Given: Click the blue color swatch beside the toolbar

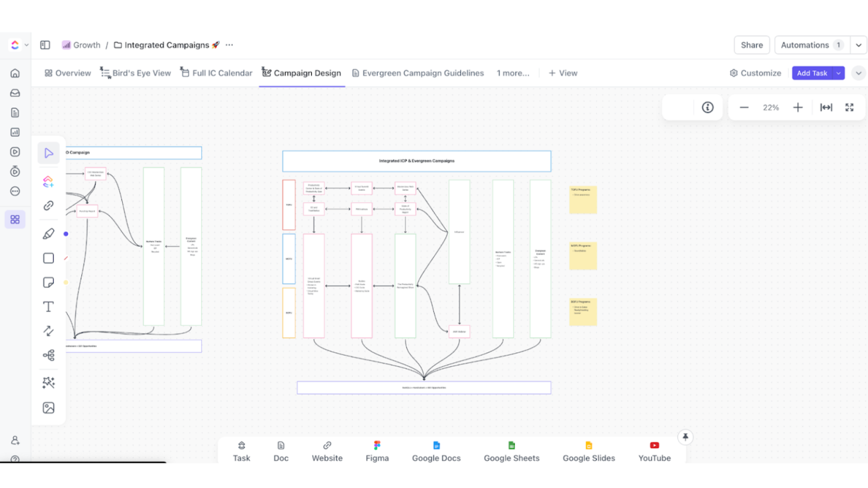Looking at the screenshot, I should [66, 233].
